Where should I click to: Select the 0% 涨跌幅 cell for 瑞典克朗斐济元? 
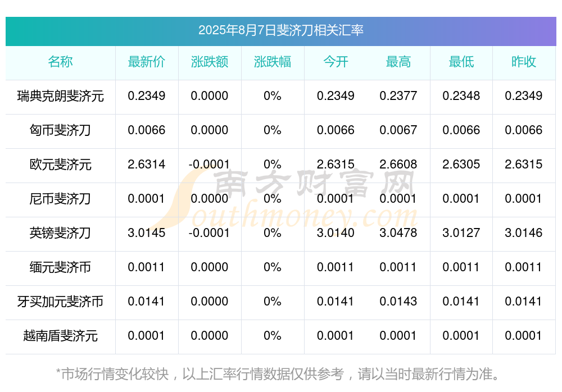pos(273,95)
